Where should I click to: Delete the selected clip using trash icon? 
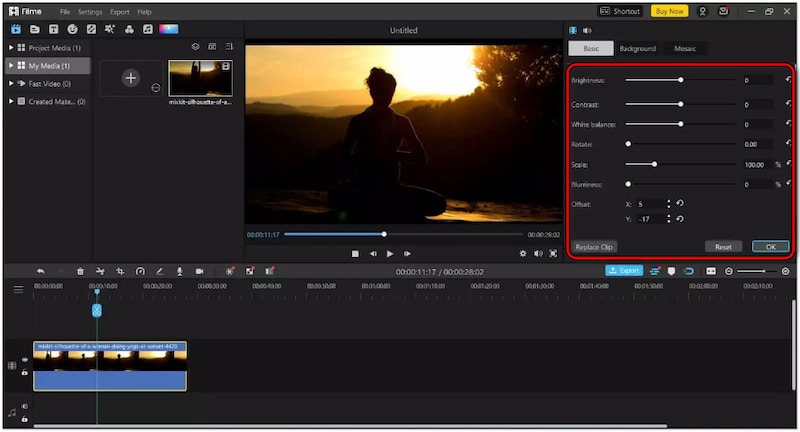80,271
